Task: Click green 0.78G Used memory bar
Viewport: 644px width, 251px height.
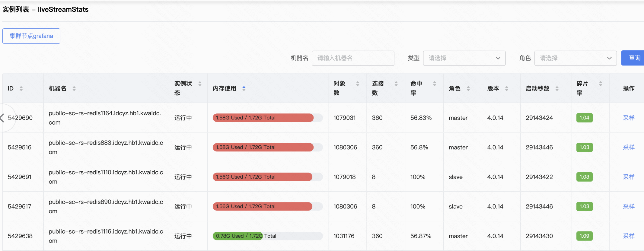Action: click(238, 236)
